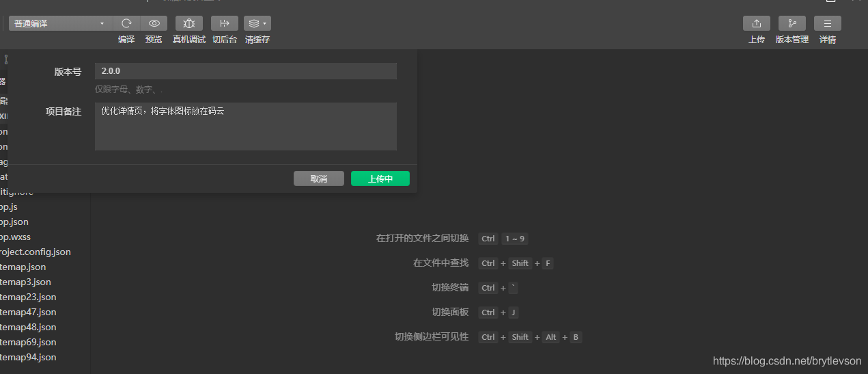Viewport: 868px width, 374px height.
Task: Open the 普通编译 compile mode dropdown
Action: [59, 23]
